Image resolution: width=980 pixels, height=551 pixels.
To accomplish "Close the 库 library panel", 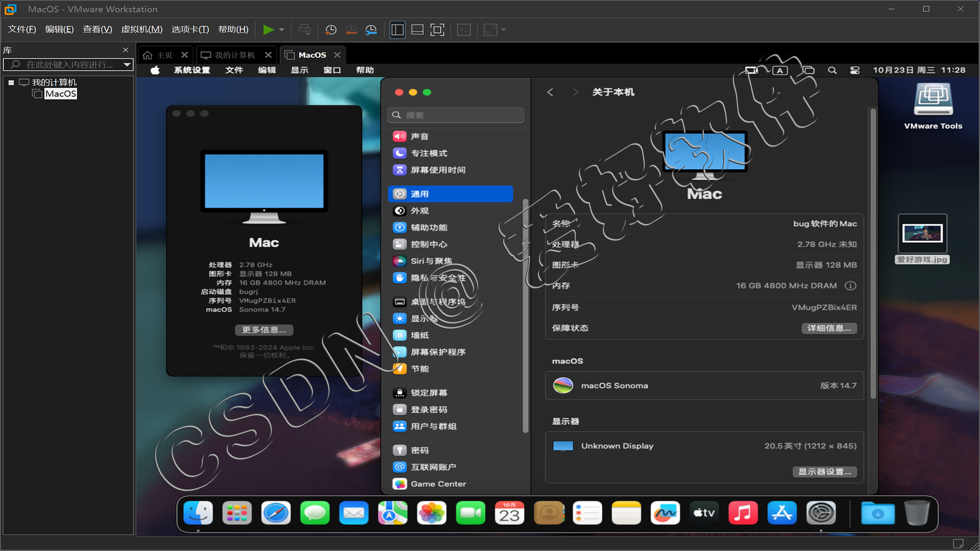I will click(x=126, y=50).
